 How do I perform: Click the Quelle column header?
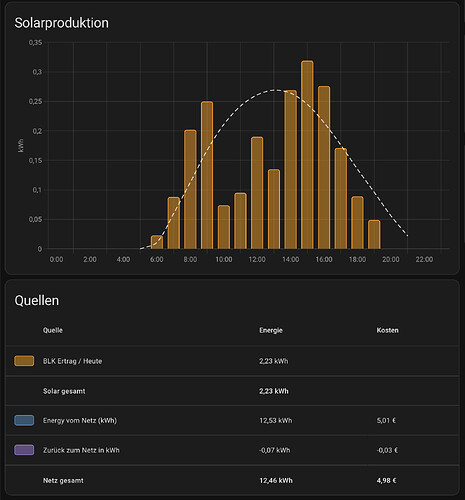(x=53, y=330)
